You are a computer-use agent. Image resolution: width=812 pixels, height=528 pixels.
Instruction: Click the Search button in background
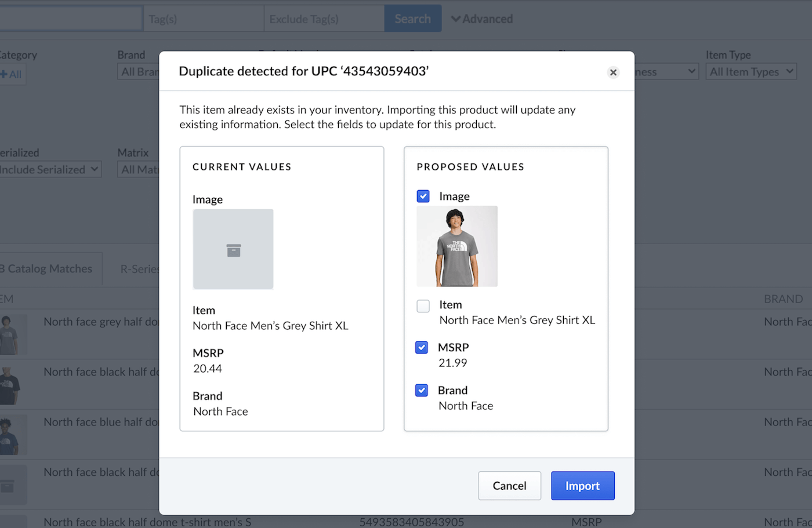tap(412, 19)
